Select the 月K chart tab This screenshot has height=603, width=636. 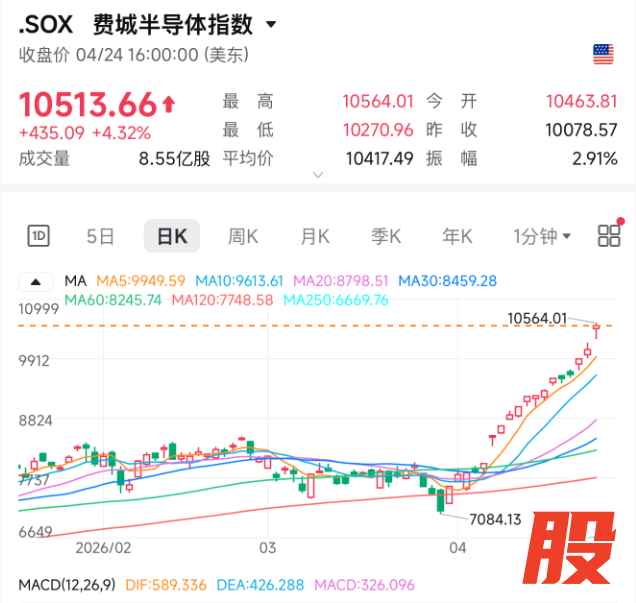point(315,236)
